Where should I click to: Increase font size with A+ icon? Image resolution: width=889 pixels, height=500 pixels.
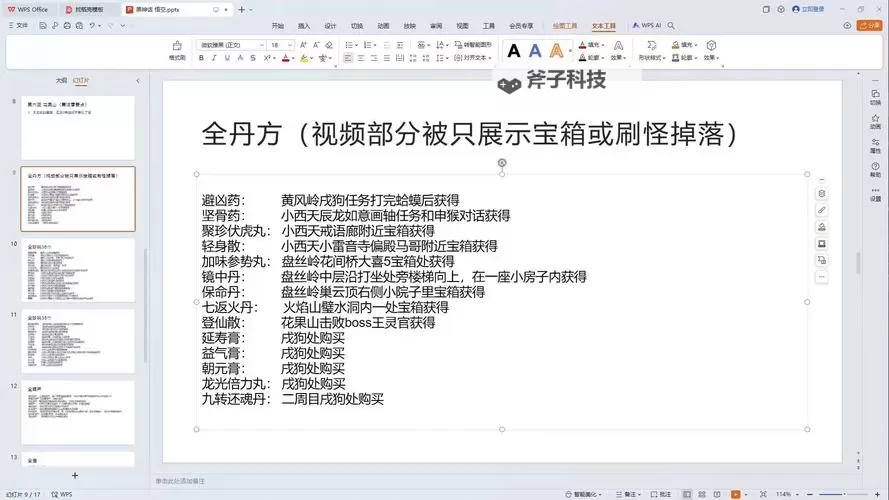click(x=303, y=45)
